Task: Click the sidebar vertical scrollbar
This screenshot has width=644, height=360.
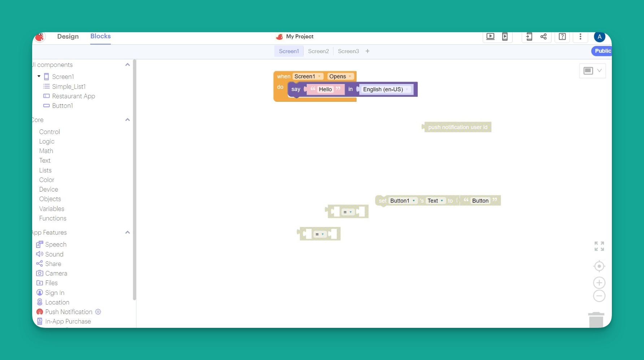Action: pyautogui.click(x=134, y=180)
